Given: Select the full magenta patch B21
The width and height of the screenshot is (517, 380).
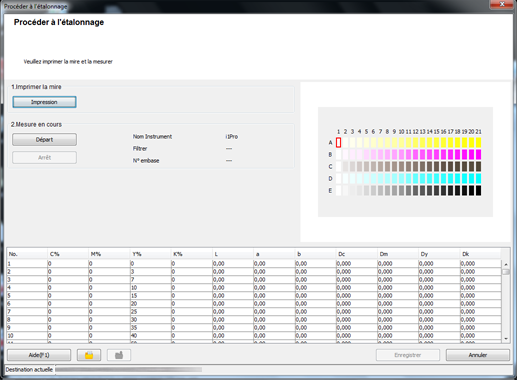Looking at the screenshot, I should 478,154.
